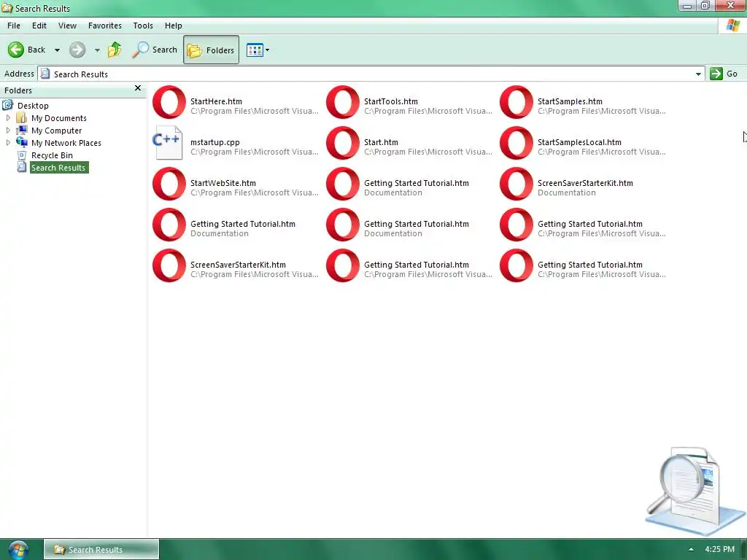Select the StartSamples.htm Opera icon
Screen dimensions: 747x560
pos(516,102)
